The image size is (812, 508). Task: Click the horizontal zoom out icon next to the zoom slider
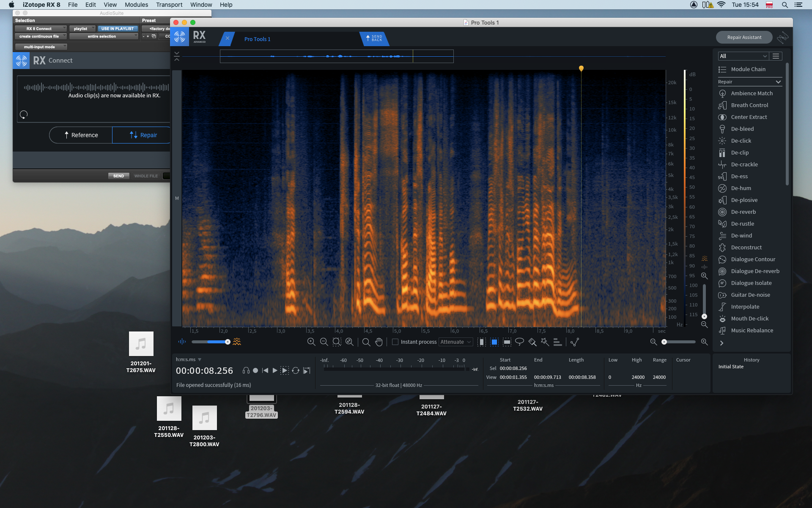pyautogui.click(x=653, y=342)
